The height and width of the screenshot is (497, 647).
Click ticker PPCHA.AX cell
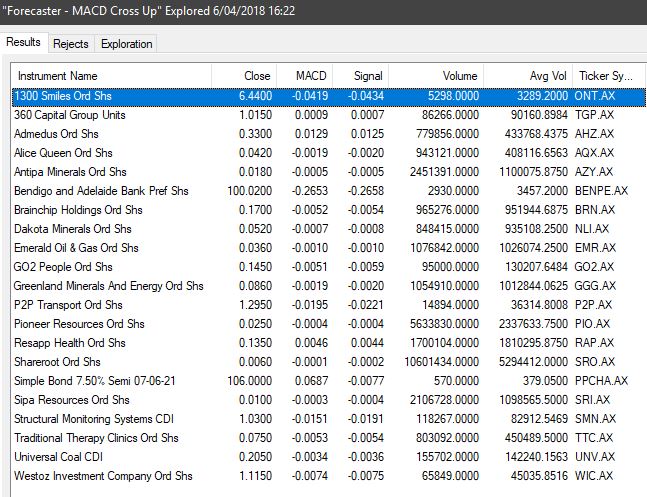[602, 381]
